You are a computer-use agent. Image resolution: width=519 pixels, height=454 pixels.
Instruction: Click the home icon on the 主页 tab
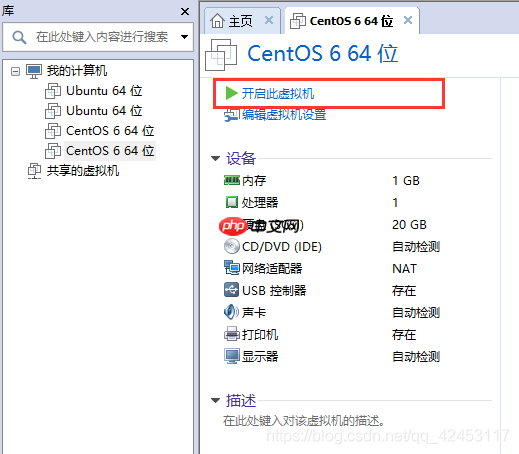pyautogui.click(x=217, y=21)
